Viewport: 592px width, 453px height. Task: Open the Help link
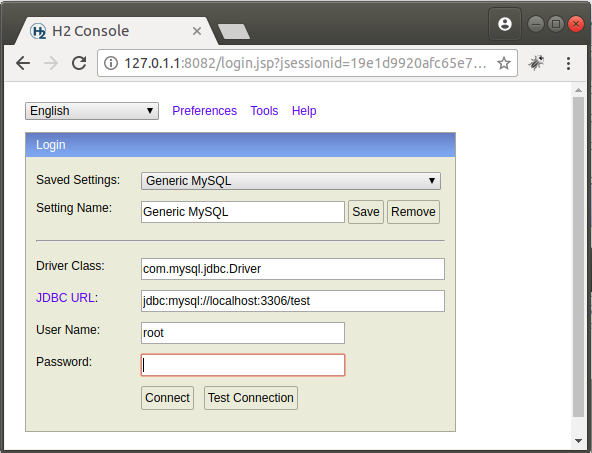click(x=304, y=111)
